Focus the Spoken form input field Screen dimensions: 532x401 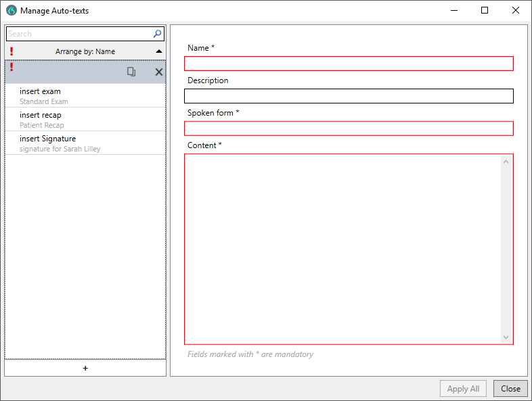(349, 128)
